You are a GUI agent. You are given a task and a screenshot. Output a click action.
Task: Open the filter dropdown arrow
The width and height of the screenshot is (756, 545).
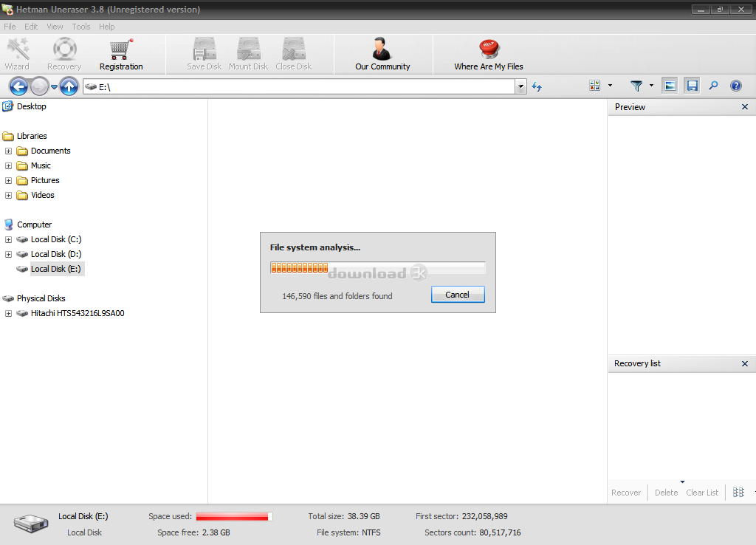pyautogui.click(x=651, y=86)
